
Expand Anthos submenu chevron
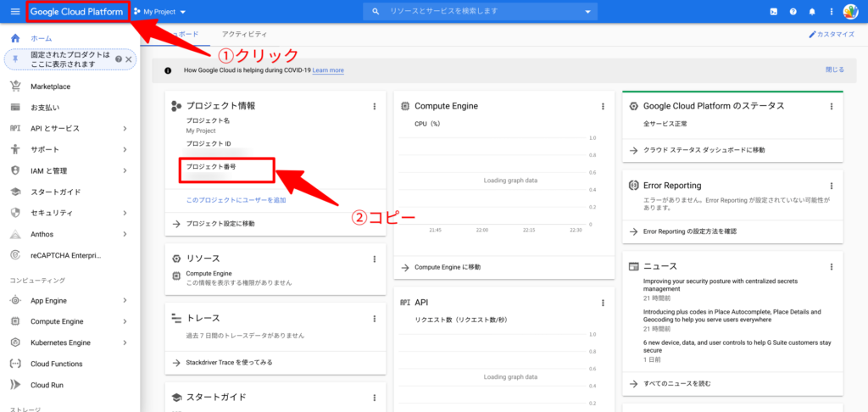[x=125, y=234]
